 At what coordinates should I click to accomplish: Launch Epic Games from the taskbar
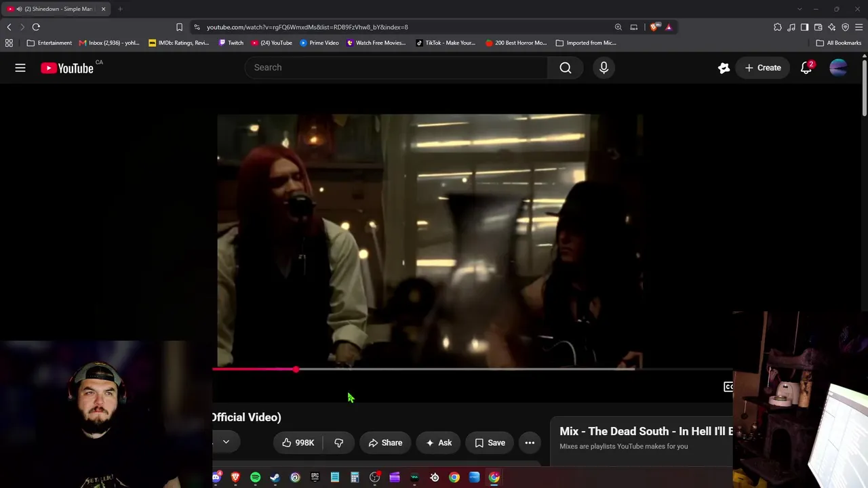tap(315, 478)
